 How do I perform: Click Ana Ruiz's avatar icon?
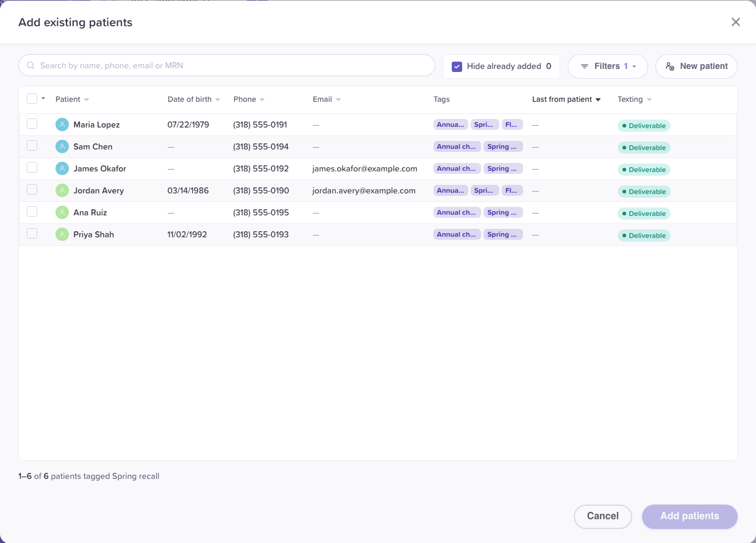coord(62,212)
